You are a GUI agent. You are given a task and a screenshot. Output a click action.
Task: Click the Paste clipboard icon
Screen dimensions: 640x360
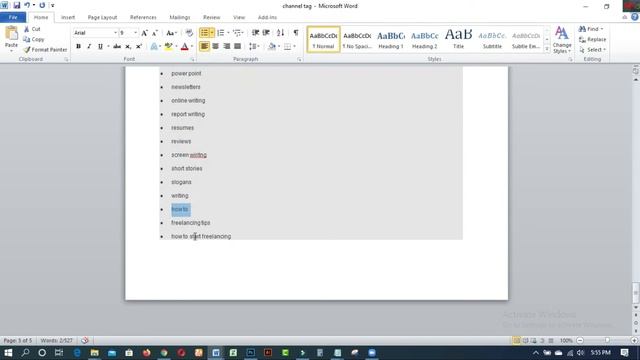point(11,34)
